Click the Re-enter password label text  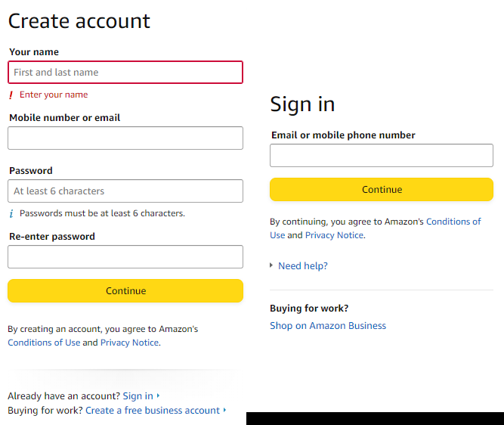(52, 237)
